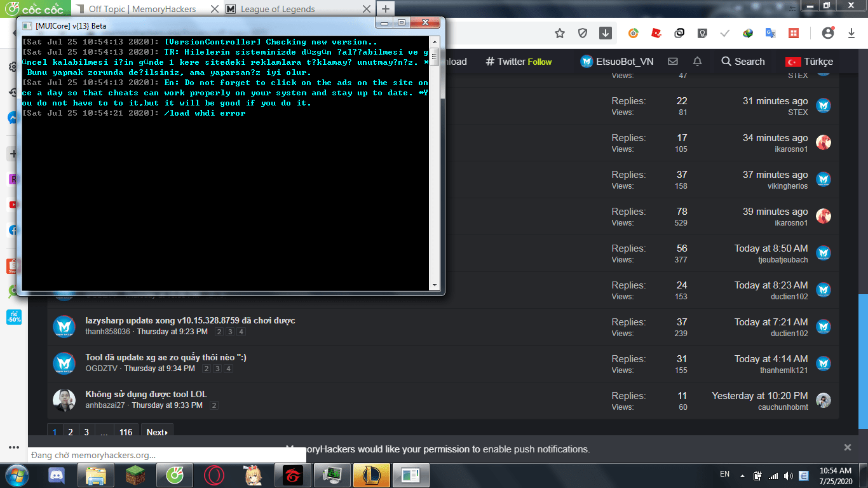
Task: Open the red grid extension icon
Action: (x=794, y=33)
